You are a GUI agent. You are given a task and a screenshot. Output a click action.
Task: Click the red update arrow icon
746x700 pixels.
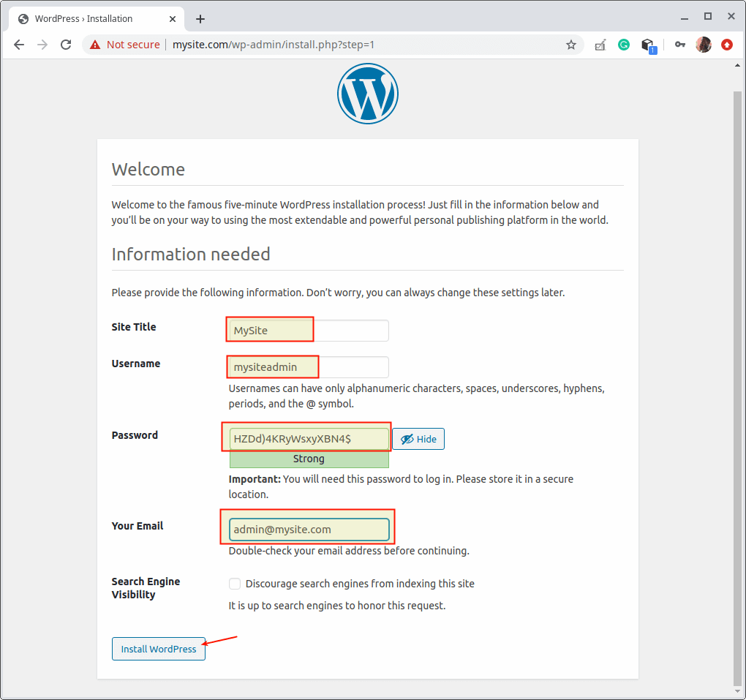click(x=727, y=45)
